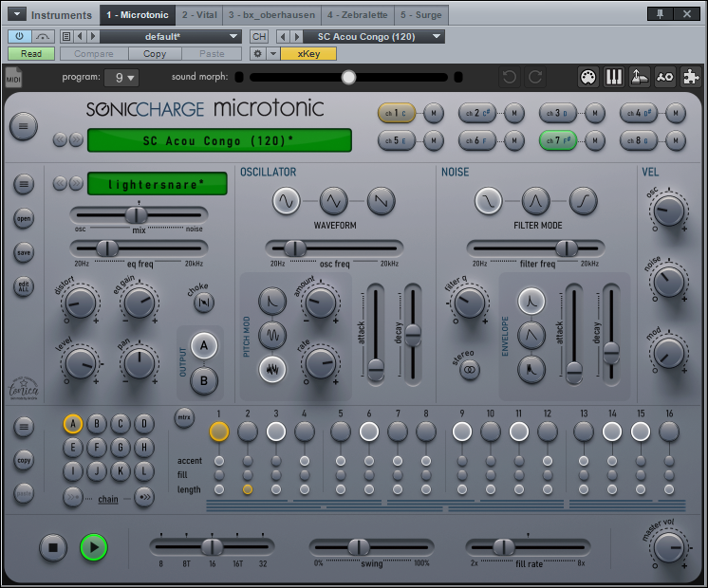Open the SC Acou Congo host preset dropdown
The height and width of the screenshot is (588, 708).
coord(374,37)
